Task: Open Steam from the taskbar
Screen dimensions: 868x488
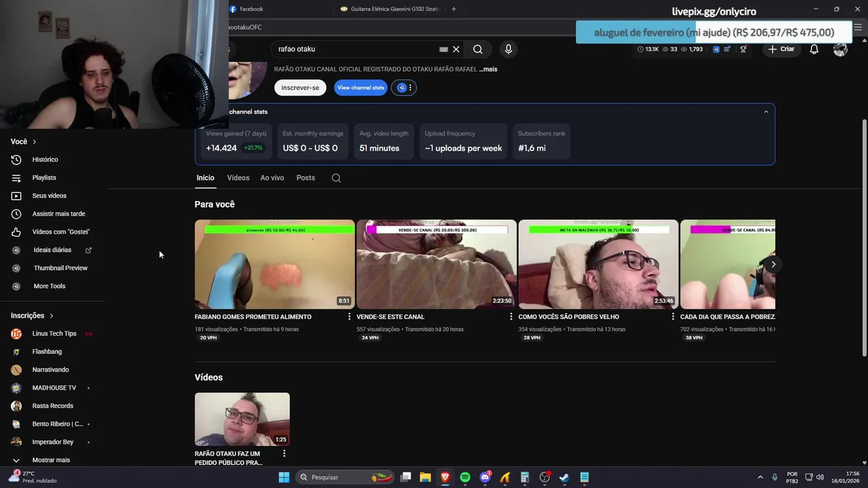Action: tap(564, 477)
